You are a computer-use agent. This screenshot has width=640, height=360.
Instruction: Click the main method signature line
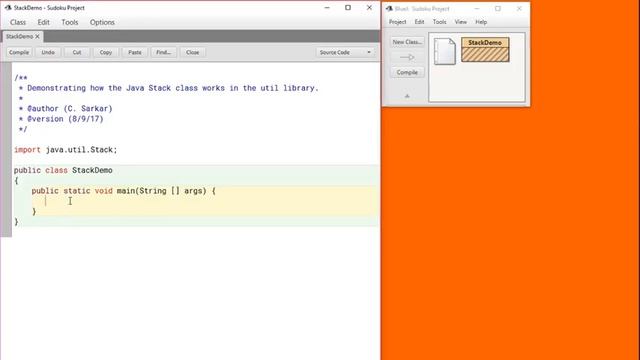(x=124, y=191)
